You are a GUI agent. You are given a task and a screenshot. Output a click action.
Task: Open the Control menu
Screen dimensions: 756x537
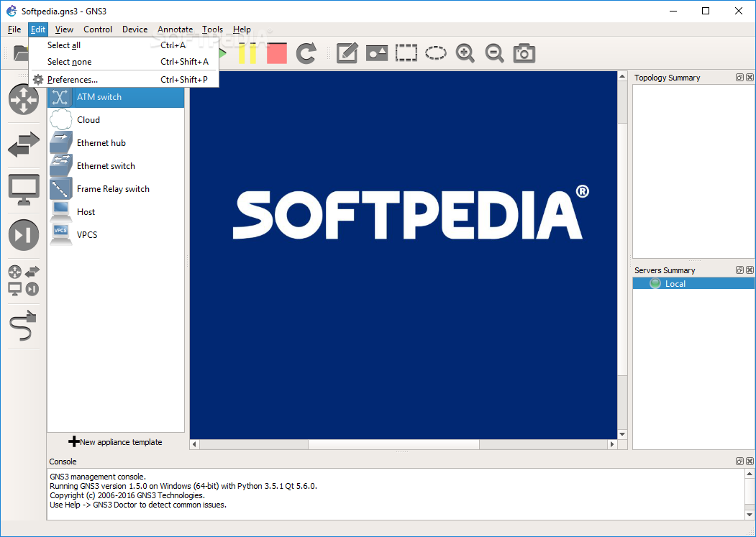[97, 29]
